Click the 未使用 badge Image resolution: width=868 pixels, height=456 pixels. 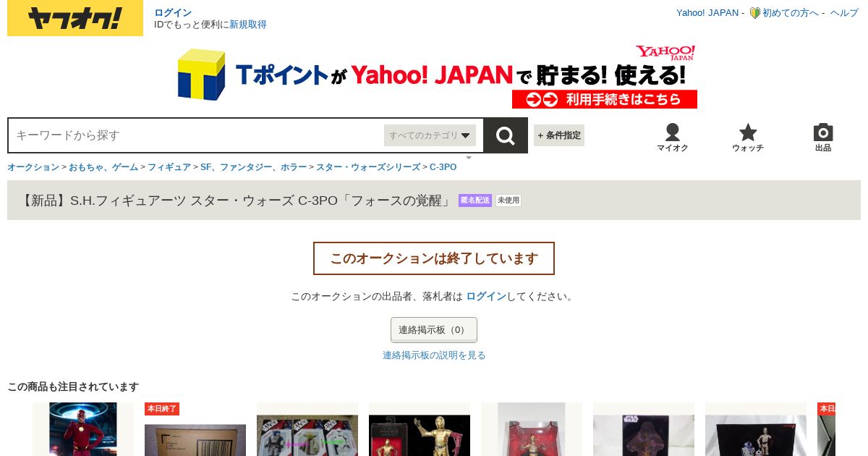tap(509, 200)
